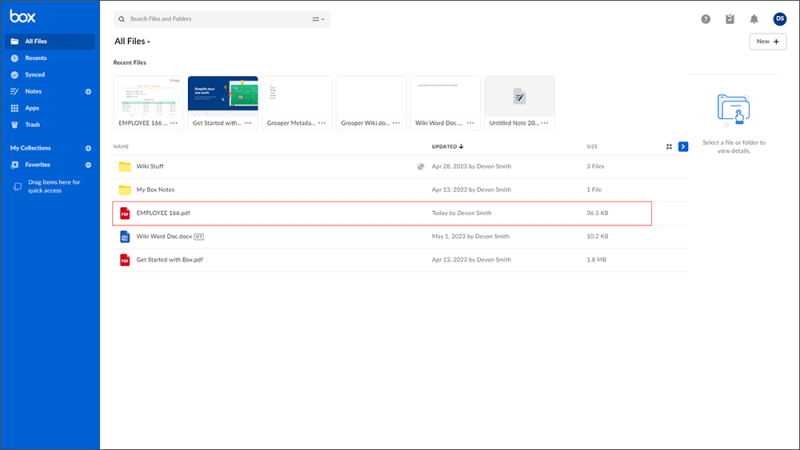This screenshot has width=800, height=450.
Task: Open more options for Grooper Metadata card
Action: (322, 123)
